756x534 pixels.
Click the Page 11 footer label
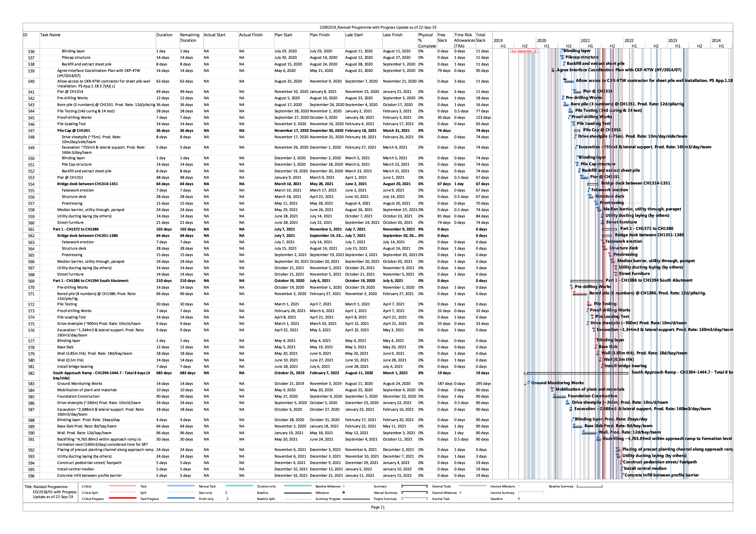(378, 507)
